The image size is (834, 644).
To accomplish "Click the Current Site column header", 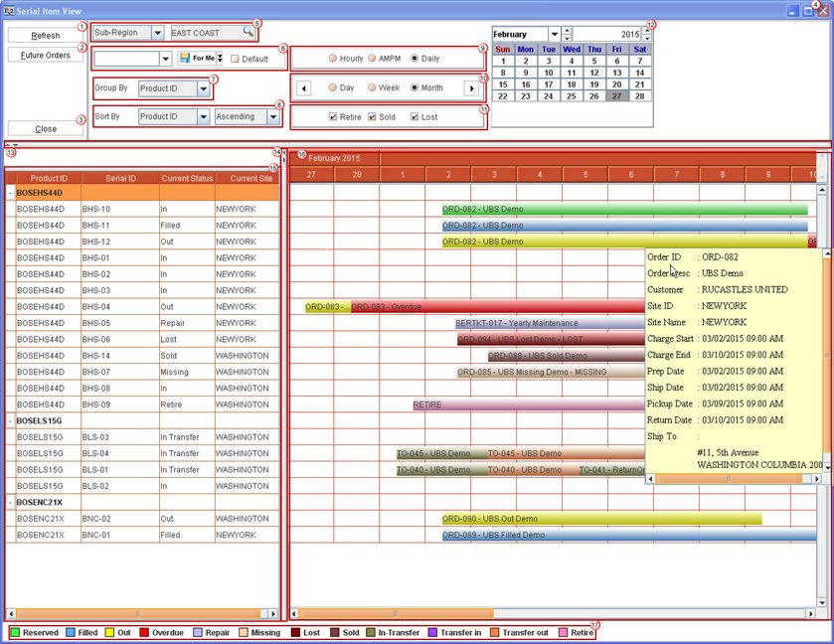I will [248, 178].
